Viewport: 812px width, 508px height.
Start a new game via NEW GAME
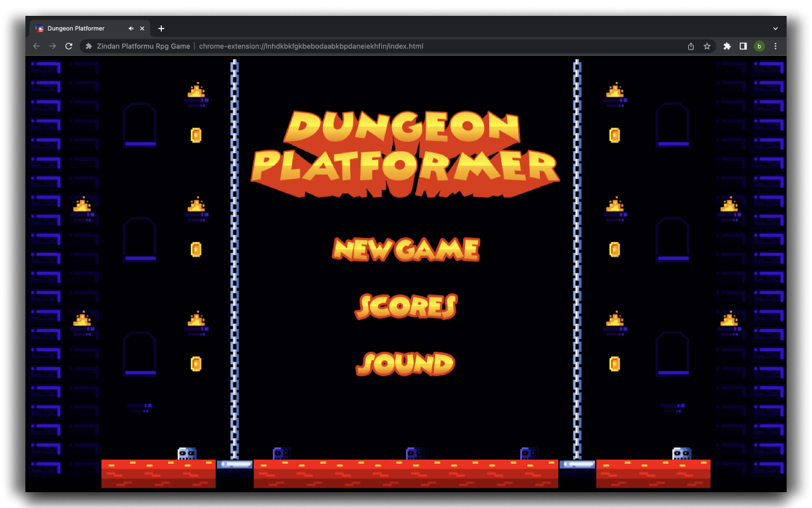[405, 250]
